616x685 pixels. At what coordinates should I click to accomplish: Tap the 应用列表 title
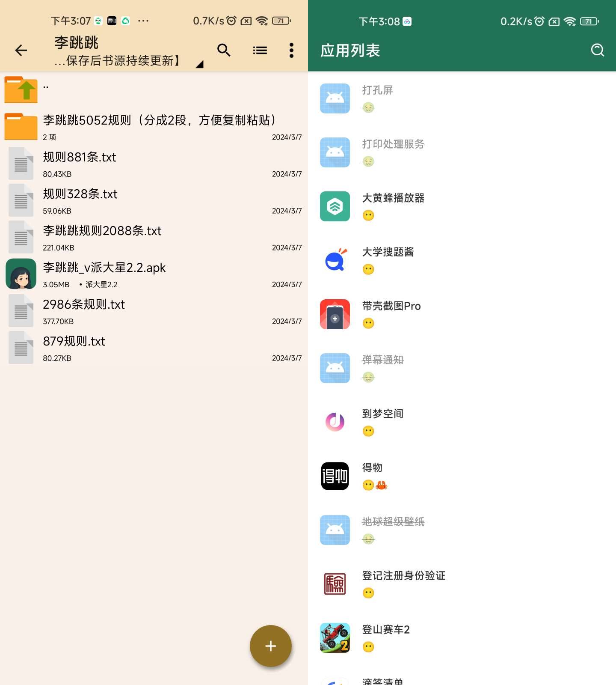(x=350, y=51)
